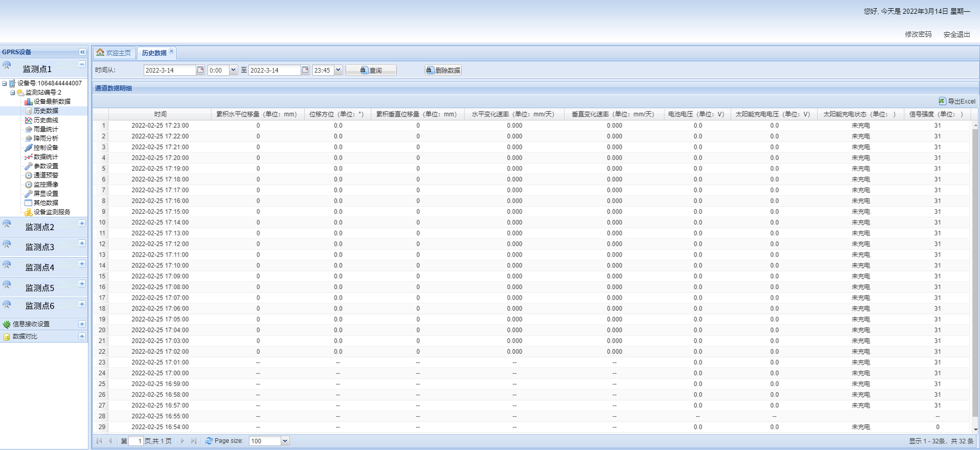This screenshot has width=980, height=450.
Task: Click the table's vertical scrollbar
Action: coord(975,276)
